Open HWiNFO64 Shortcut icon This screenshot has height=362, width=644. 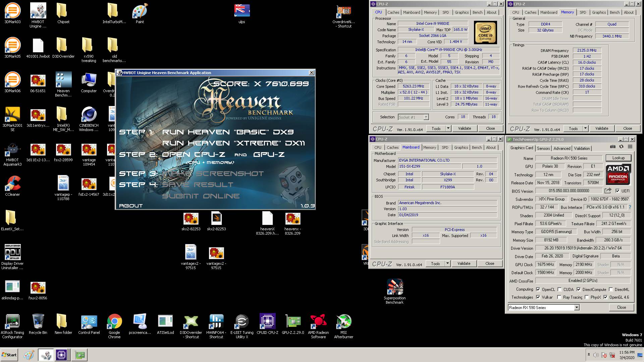[216, 326]
